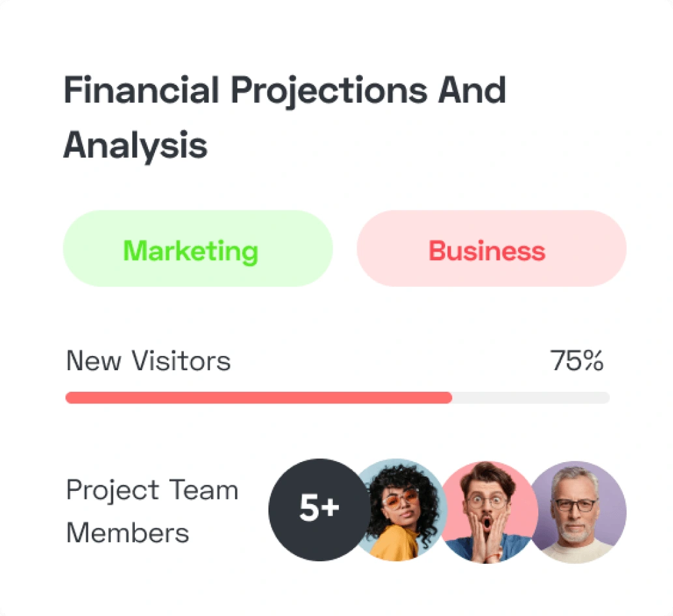Select the Business tag pill
Image resolution: width=673 pixels, height=616 pixels.
(x=491, y=248)
